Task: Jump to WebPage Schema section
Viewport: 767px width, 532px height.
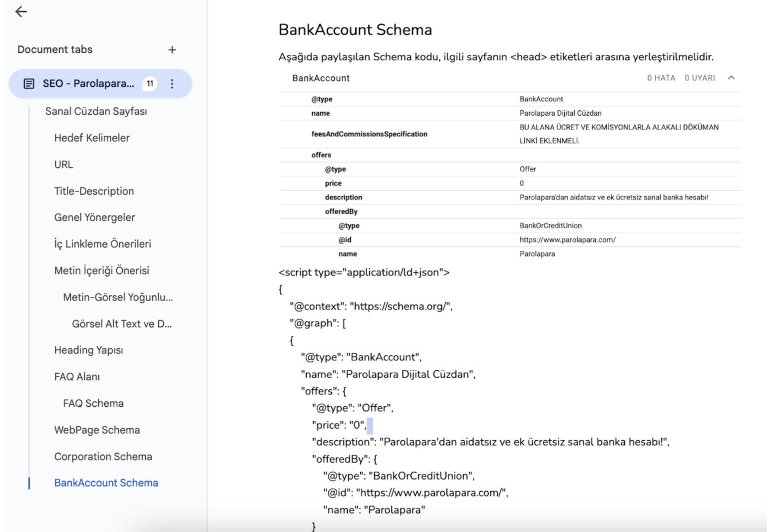Action: [x=97, y=430]
